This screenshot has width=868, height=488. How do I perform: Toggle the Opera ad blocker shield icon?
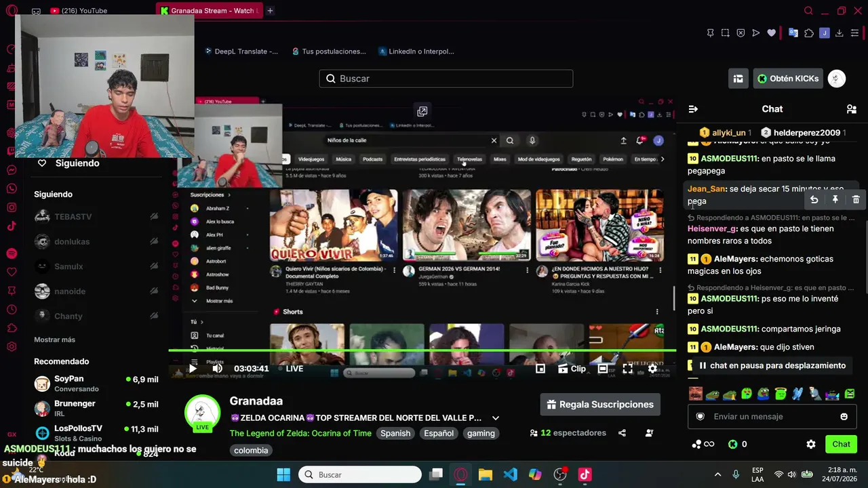point(741,33)
